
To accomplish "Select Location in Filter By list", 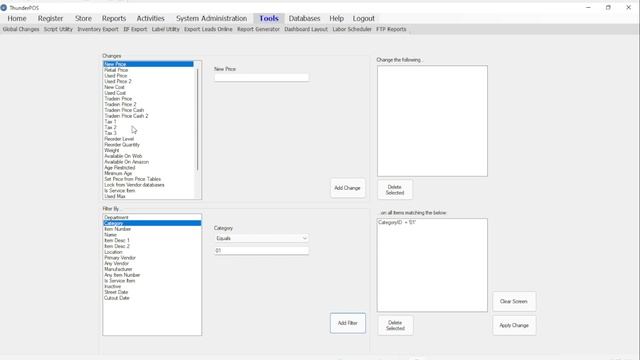I will [x=113, y=252].
